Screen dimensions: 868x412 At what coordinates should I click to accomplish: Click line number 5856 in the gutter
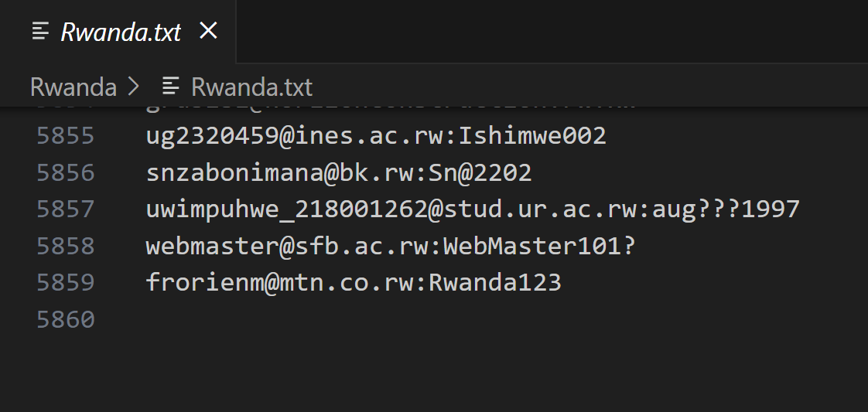pos(66,172)
